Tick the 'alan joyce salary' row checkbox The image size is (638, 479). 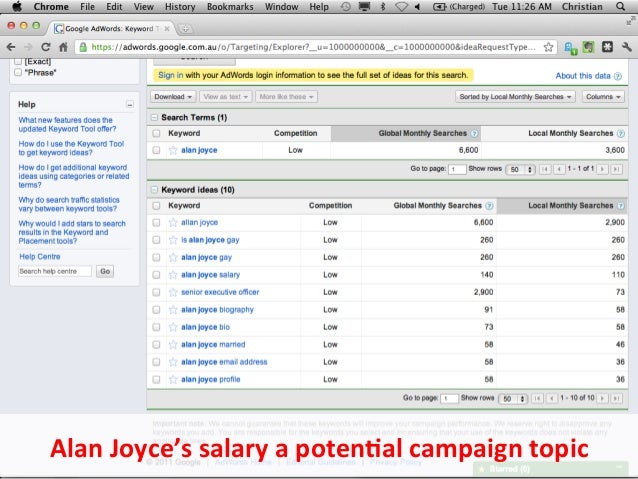click(156, 275)
